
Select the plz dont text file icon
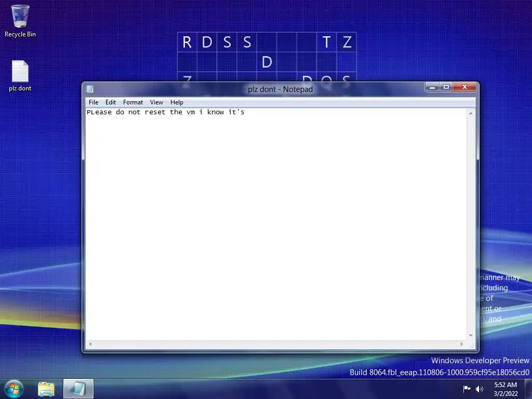click(x=20, y=76)
